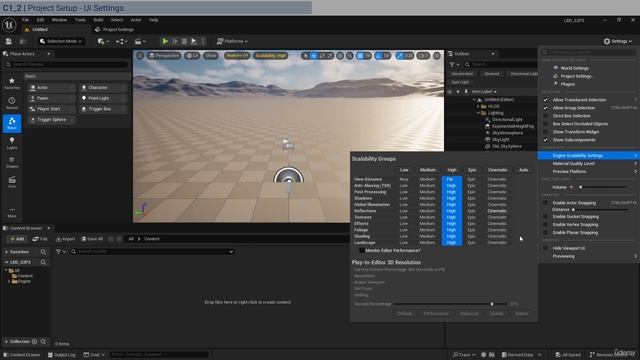The width and height of the screenshot is (640, 360).
Task: Enable Actor Snapping checkbox
Action: coord(545,202)
